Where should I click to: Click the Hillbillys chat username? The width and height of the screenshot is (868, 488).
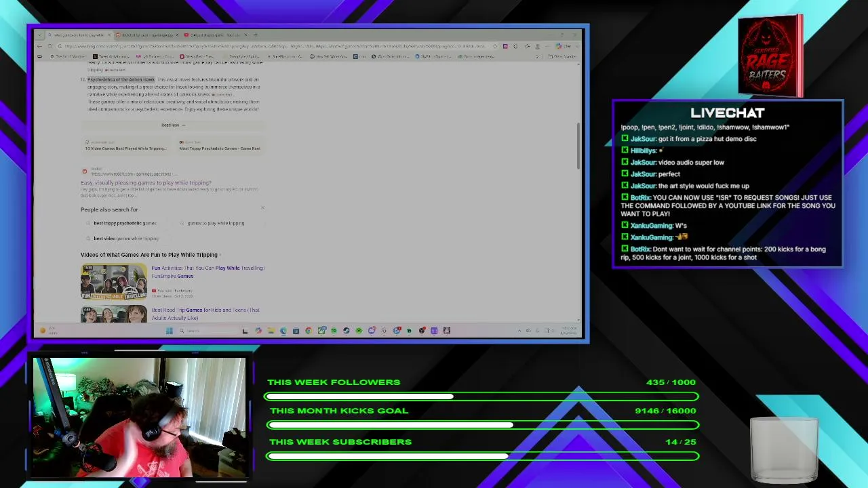644,150
